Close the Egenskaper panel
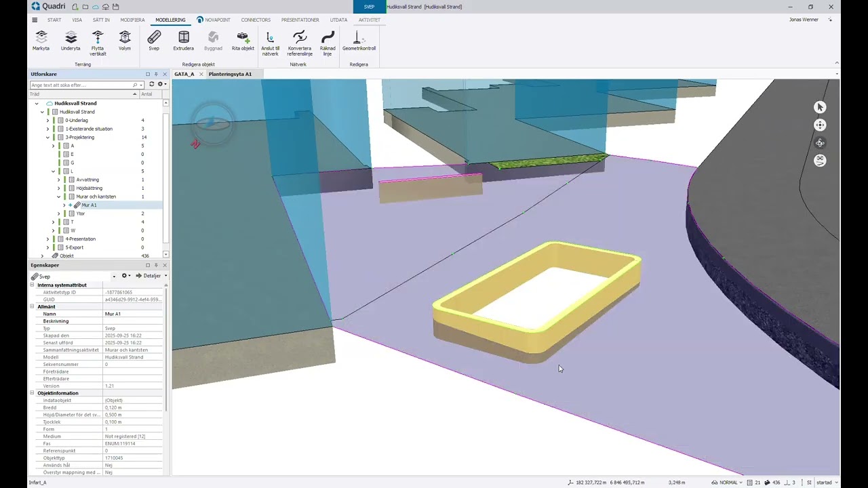Viewport: 868px width, 488px height. [x=165, y=265]
